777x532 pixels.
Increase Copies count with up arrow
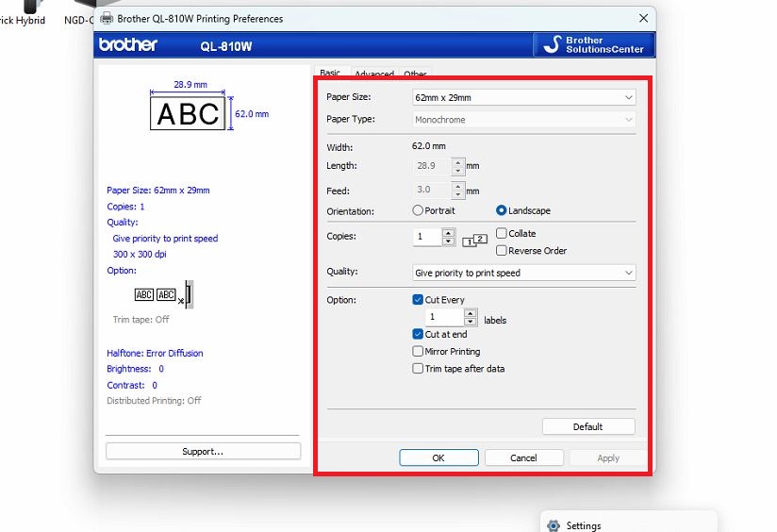448,233
